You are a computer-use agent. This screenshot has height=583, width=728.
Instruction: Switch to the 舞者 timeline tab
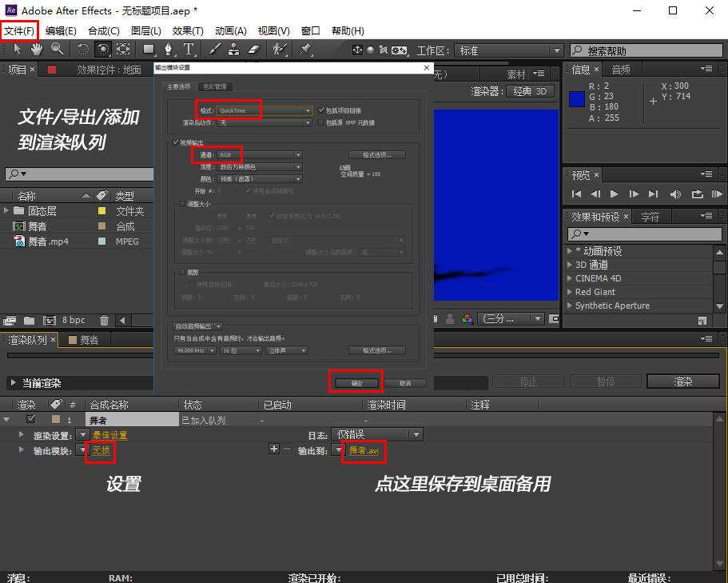[x=84, y=340]
